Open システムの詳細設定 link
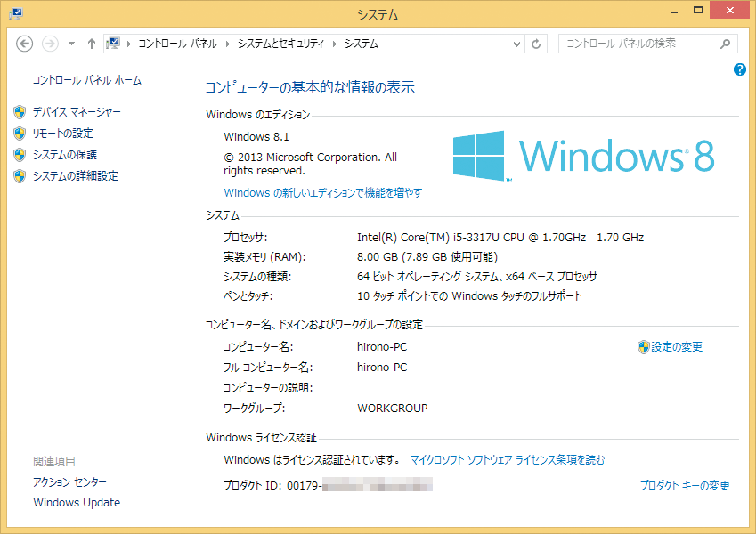 pyautogui.click(x=75, y=176)
